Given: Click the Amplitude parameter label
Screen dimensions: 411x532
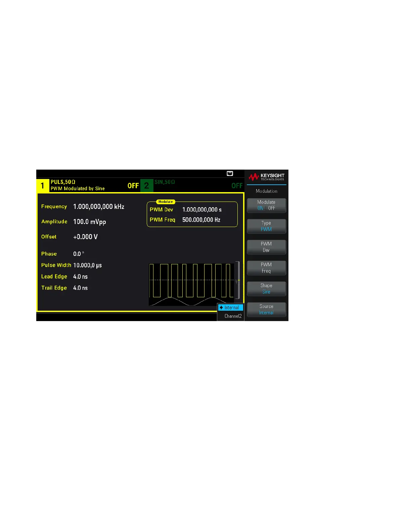Looking at the screenshot, I should pyautogui.click(x=54, y=222).
